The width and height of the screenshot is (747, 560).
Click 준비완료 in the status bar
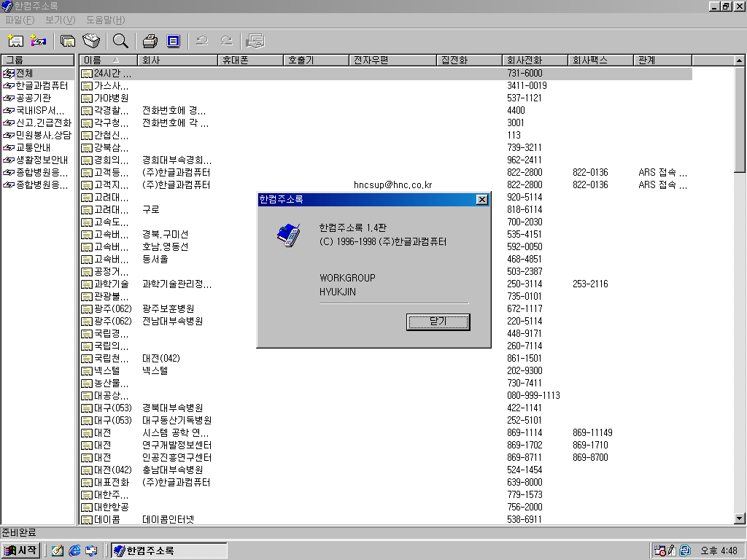click(19, 532)
